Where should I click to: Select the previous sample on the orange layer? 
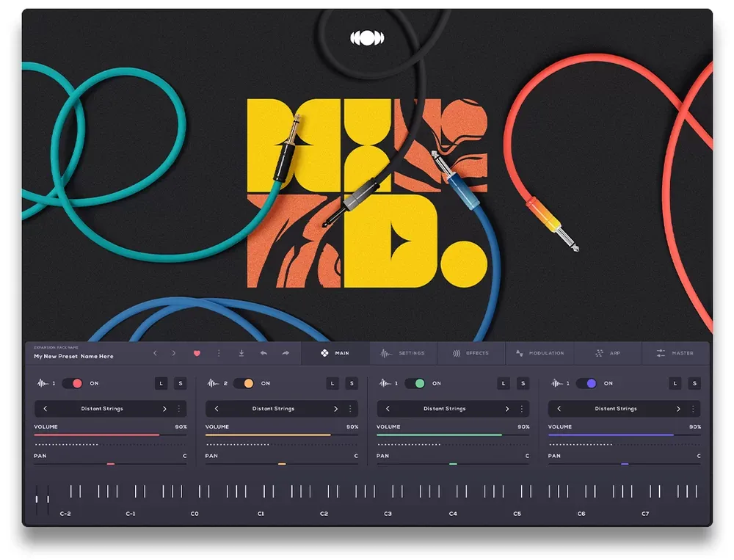coord(217,409)
